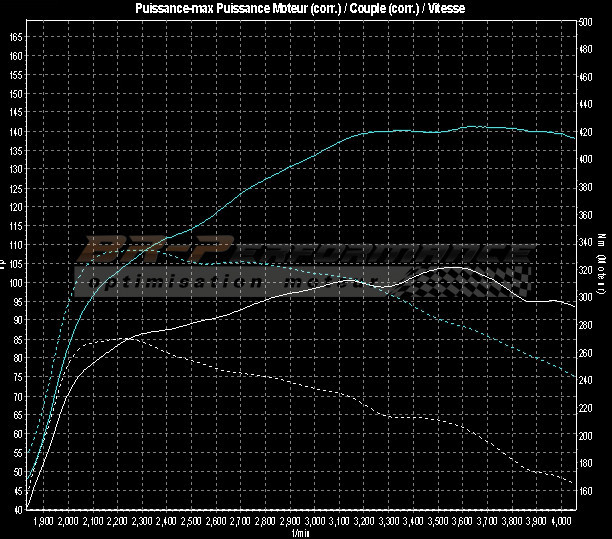The image size is (612, 539).
Task: Click the 100 value on left axis
Action: 15,283
